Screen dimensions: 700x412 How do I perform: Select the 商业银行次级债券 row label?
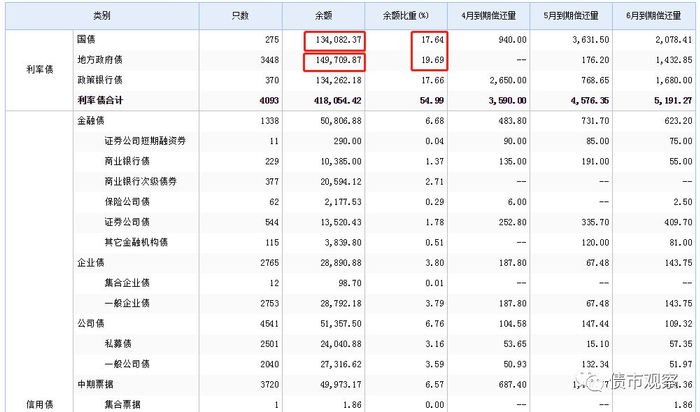point(141,181)
